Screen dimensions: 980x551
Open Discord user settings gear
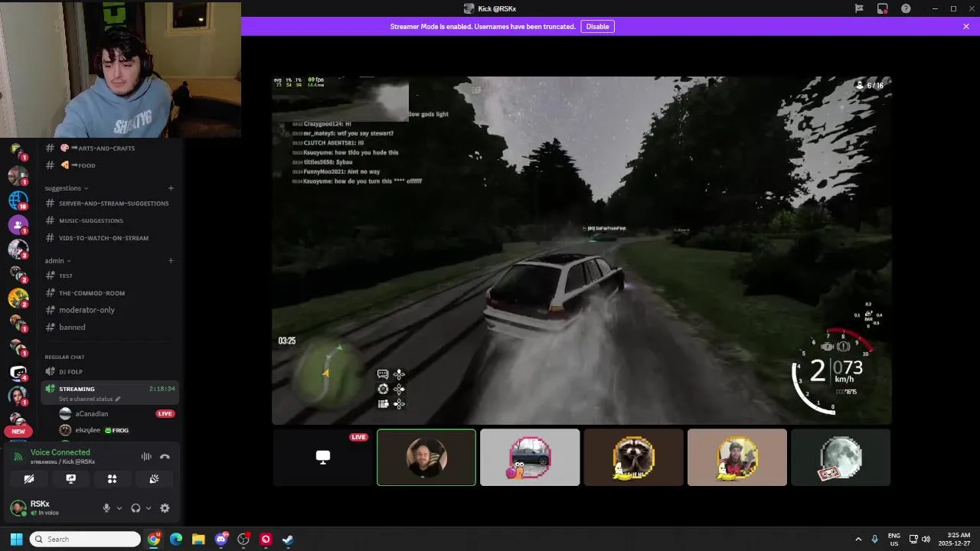pos(165,508)
